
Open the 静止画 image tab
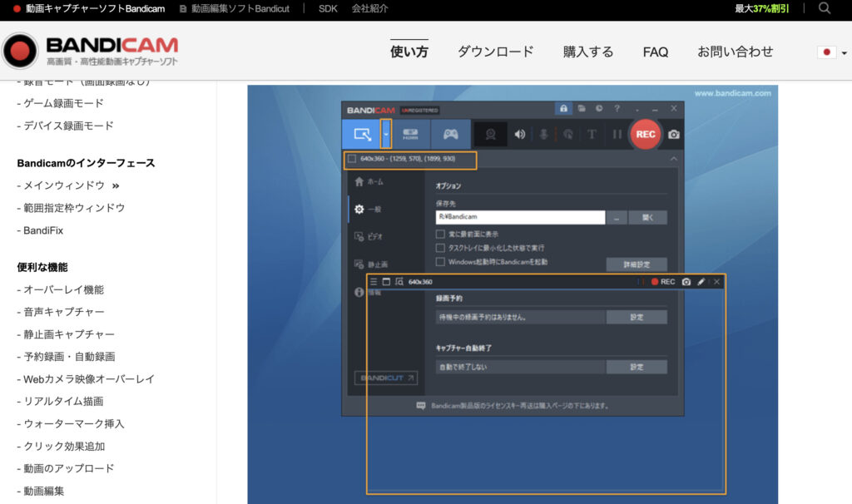(371, 264)
